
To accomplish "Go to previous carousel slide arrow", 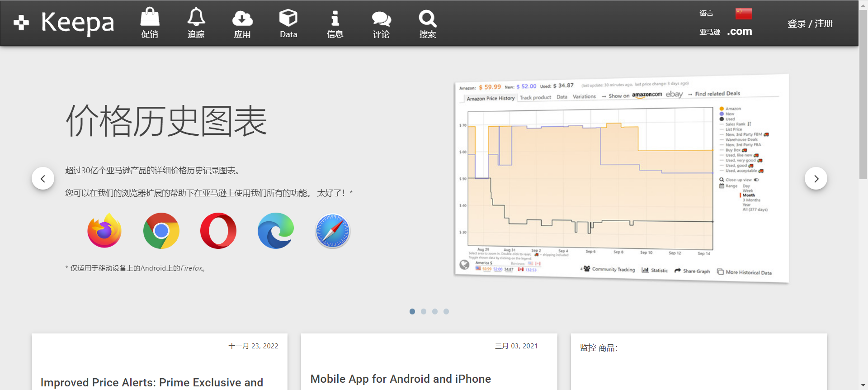I will 43,179.
